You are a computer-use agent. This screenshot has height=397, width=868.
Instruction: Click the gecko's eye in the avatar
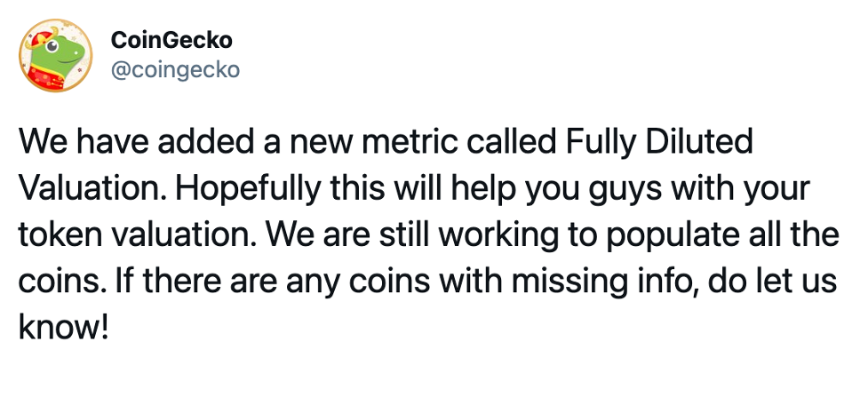pyautogui.click(x=52, y=48)
